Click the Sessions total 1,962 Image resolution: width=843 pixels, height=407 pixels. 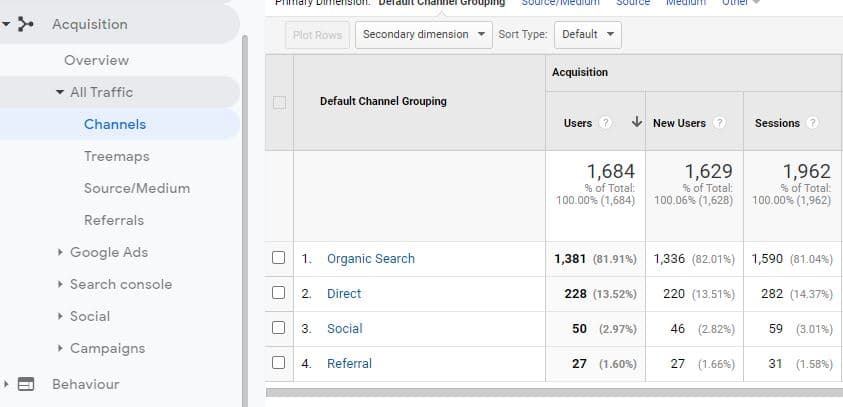coord(806,172)
